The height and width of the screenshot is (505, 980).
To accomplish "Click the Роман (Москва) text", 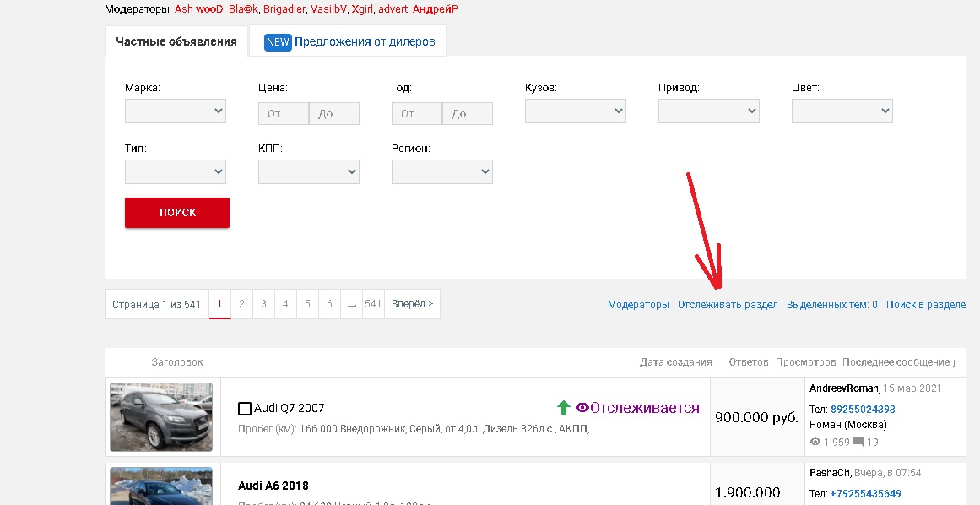I will [x=848, y=425].
